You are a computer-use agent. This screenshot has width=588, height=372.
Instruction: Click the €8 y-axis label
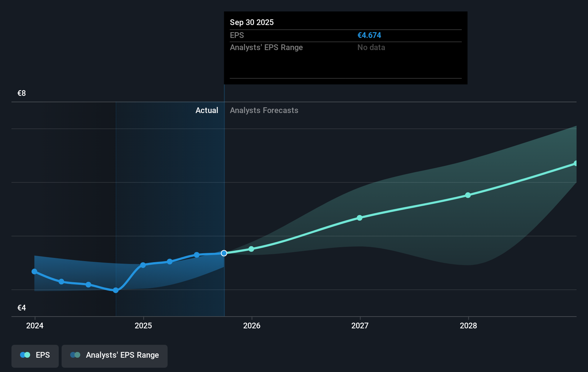21,93
